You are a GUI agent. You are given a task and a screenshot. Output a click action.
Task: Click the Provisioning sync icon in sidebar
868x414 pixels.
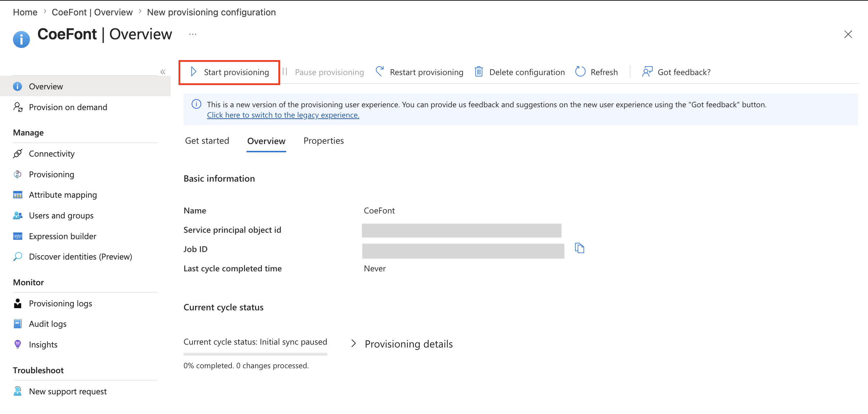(18, 174)
